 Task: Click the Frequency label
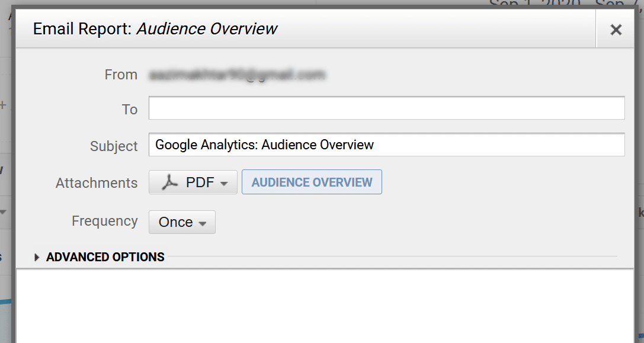click(x=104, y=221)
